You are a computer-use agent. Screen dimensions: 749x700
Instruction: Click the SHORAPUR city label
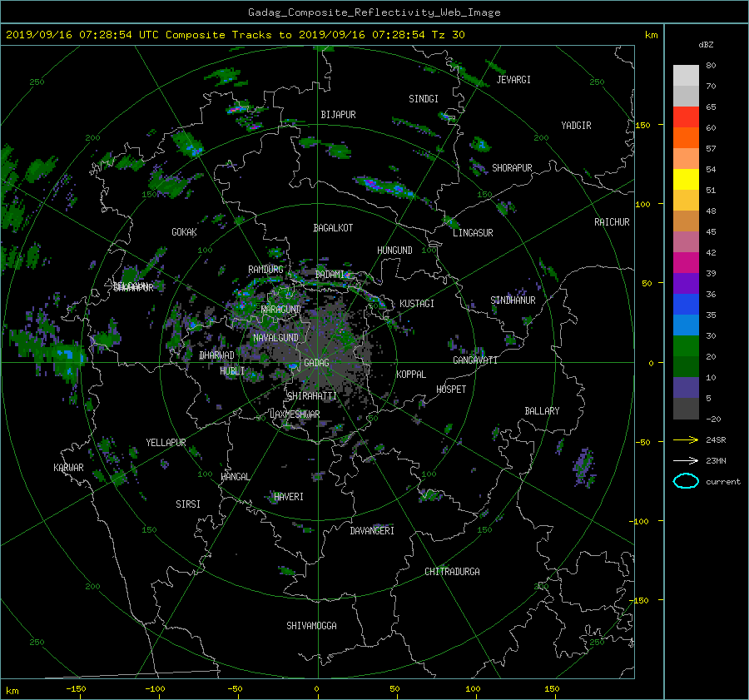coord(512,168)
